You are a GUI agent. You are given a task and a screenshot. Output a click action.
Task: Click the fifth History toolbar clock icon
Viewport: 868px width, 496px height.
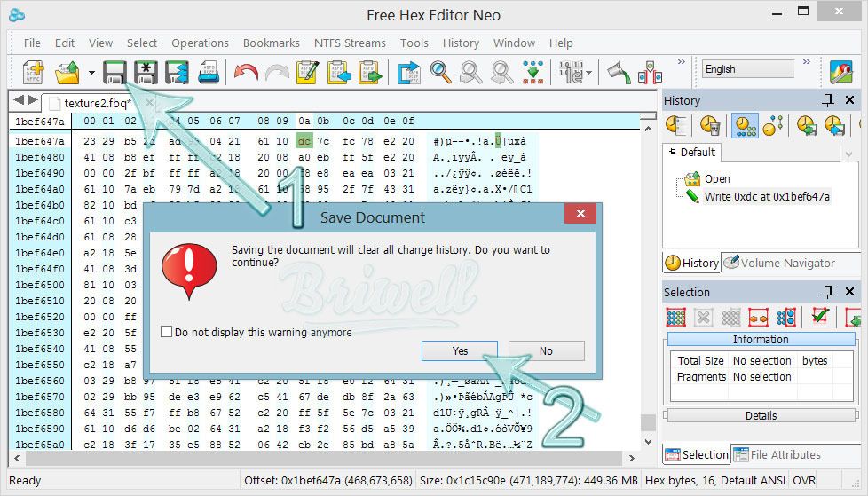807,125
